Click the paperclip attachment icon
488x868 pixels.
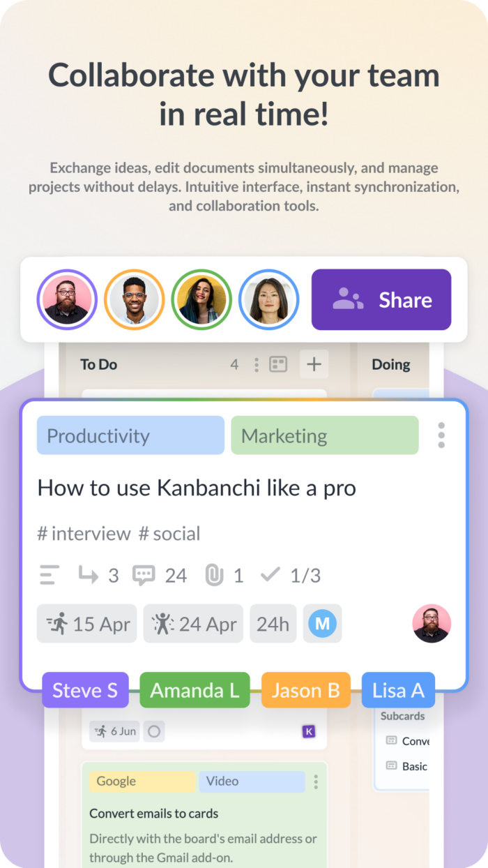[213, 575]
